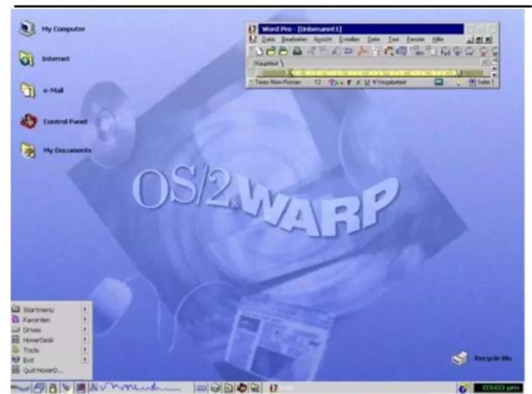Expand the Favoriten submenu arrow
Viewport: 532px width, 394px height.
coord(85,320)
